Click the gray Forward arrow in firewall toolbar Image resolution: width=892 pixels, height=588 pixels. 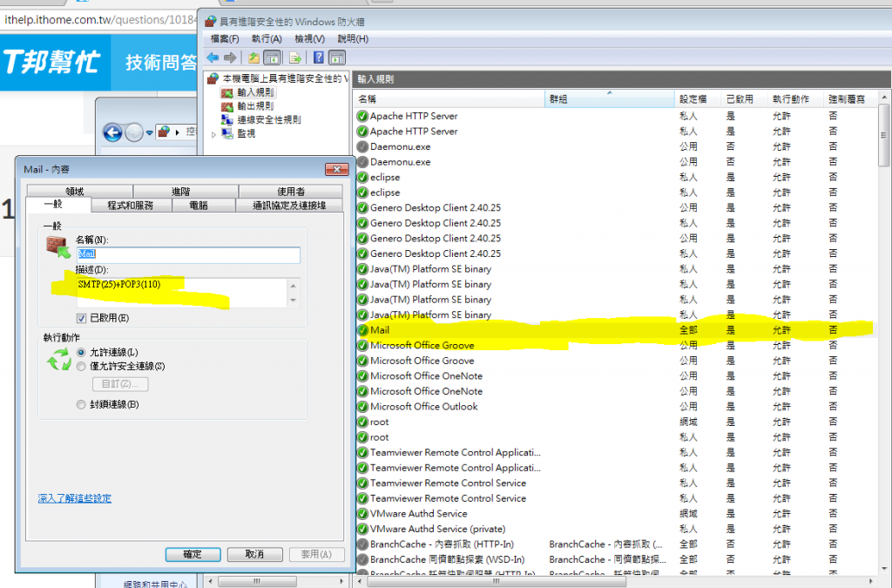[x=230, y=57]
